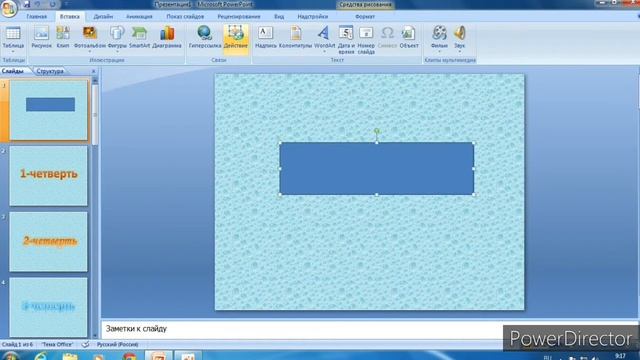Insert a picture (Рисунок)

[x=41, y=38]
